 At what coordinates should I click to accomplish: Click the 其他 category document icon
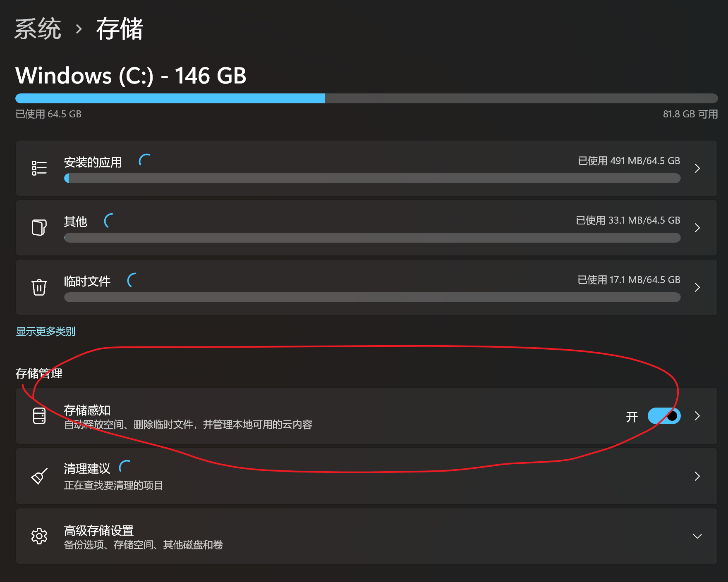tap(39, 228)
